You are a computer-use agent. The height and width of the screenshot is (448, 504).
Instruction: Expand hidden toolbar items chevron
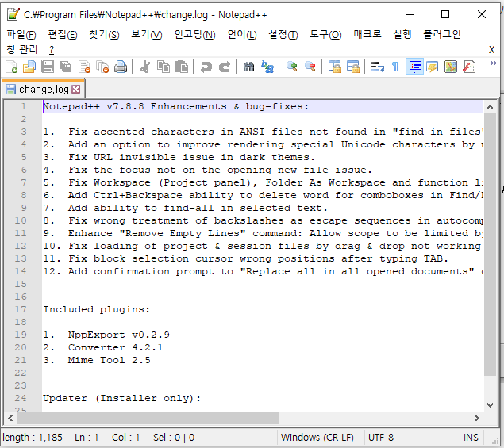tap(493, 63)
